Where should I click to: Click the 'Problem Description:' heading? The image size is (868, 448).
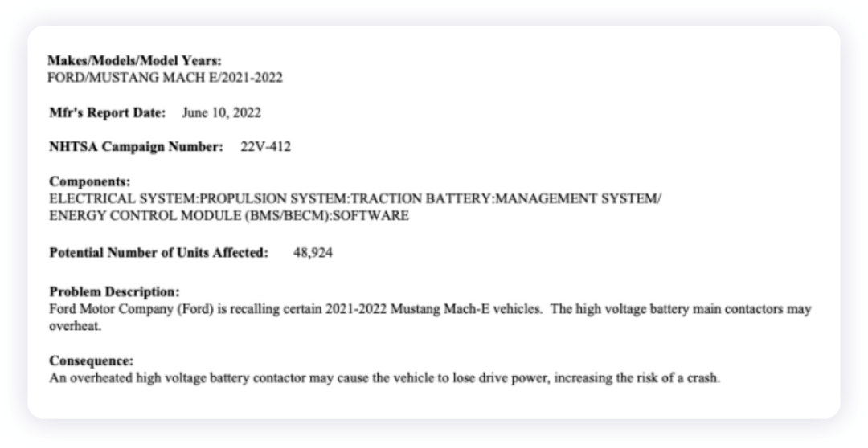tap(115, 292)
